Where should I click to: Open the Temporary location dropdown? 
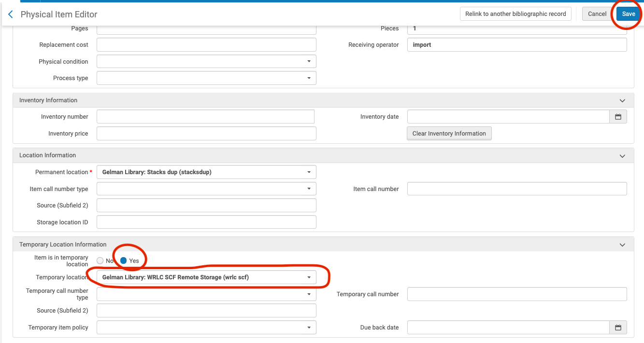[206, 277]
